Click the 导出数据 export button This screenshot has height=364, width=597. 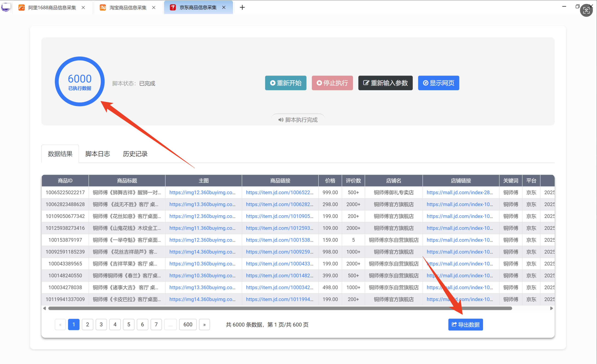[465, 324]
